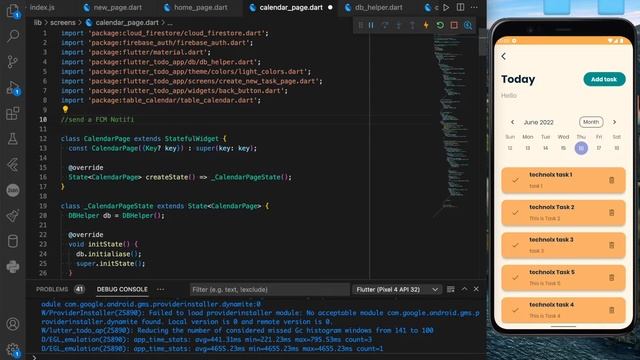Open the widget inspector from debug toolbar
Image resolution: width=640 pixels, height=360 pixels.
point(468,25)
